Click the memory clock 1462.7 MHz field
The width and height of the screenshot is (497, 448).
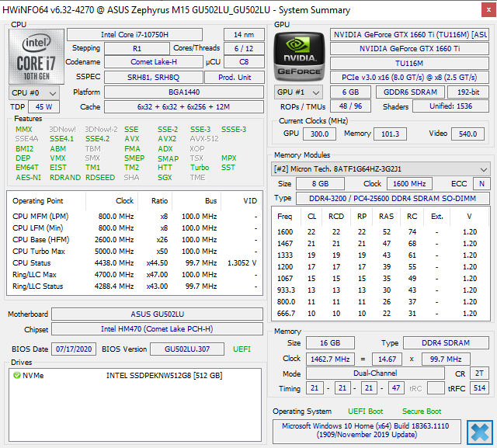point(330,359)
